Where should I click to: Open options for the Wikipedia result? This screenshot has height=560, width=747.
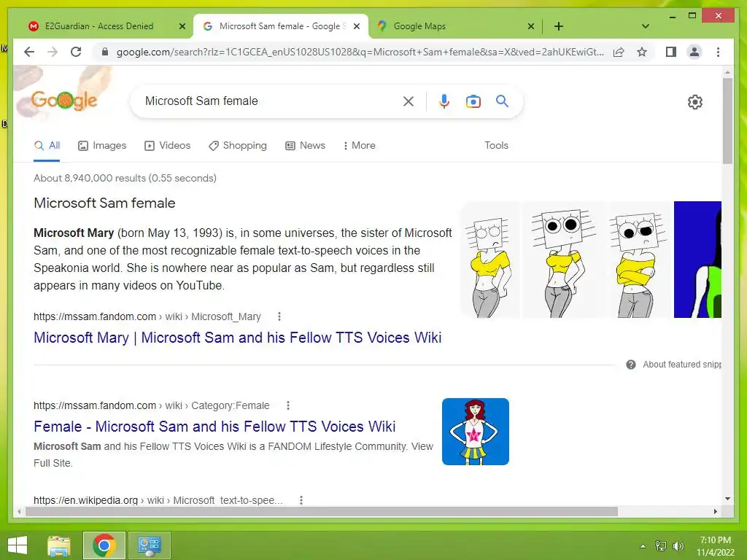pyautogui.click(x=301, y=500)
